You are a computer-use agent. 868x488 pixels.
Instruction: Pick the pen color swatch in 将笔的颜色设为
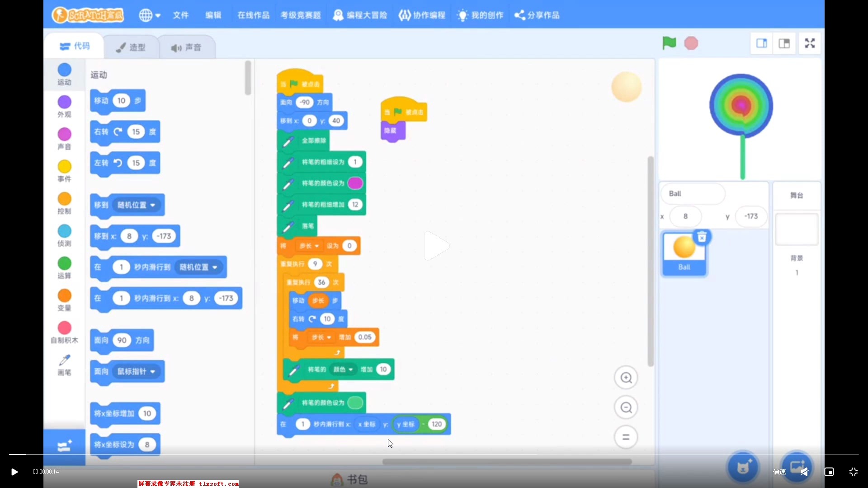(x=355, y=183)
